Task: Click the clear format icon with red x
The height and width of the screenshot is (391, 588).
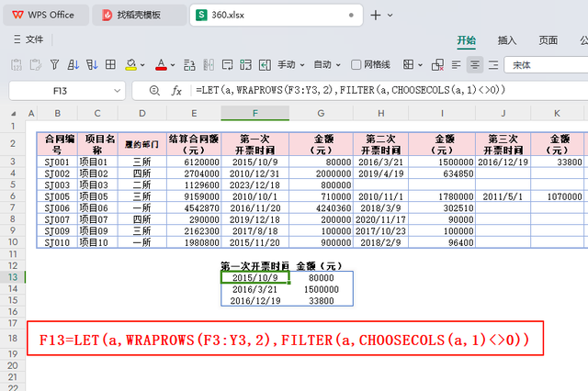Action: pyautogui.click(x=437, y=65)
